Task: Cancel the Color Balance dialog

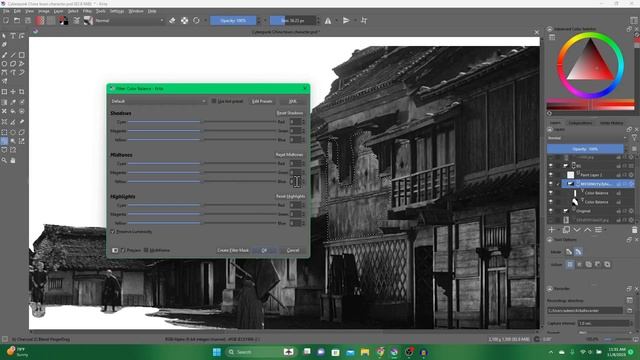Action: pyautogui.click(x=293, y=250)
